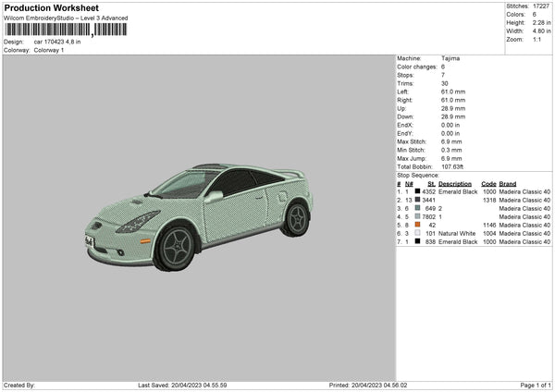Viewport: 555px width, 392px height.
Task: Click the N# column header
Action: tap(410, 183)
